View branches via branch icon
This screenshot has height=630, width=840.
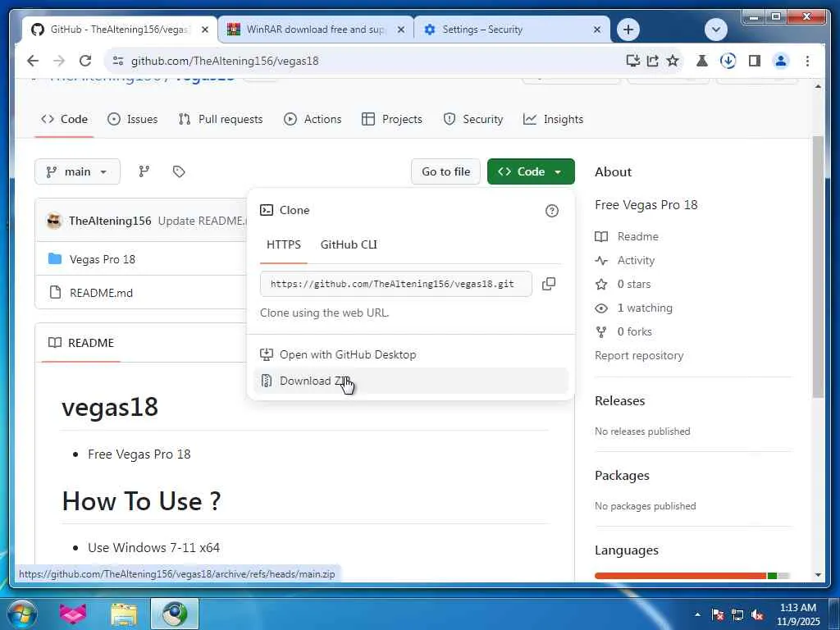[x=144, y=171]
